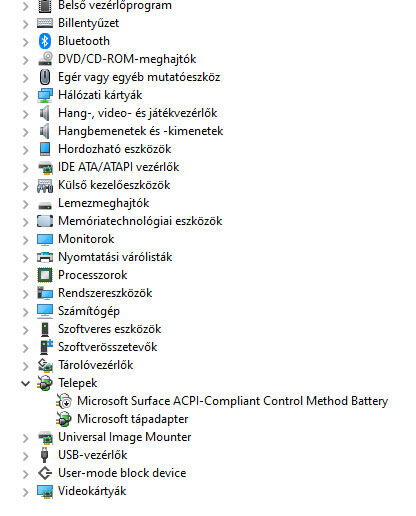Select the Microsoft tápadapter device
The width and height of the screenshot is (416, 516).
coord(132,419)
